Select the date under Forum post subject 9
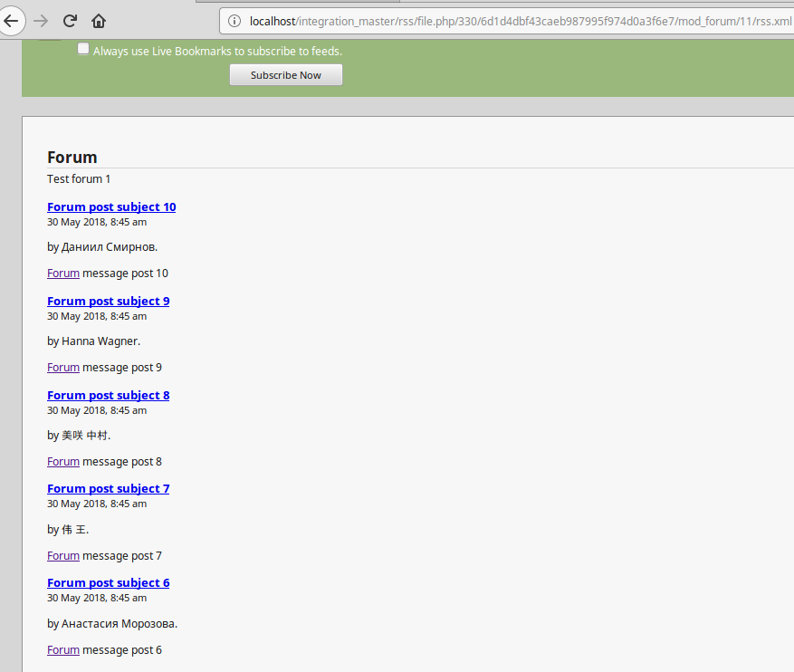 point(97,316)
